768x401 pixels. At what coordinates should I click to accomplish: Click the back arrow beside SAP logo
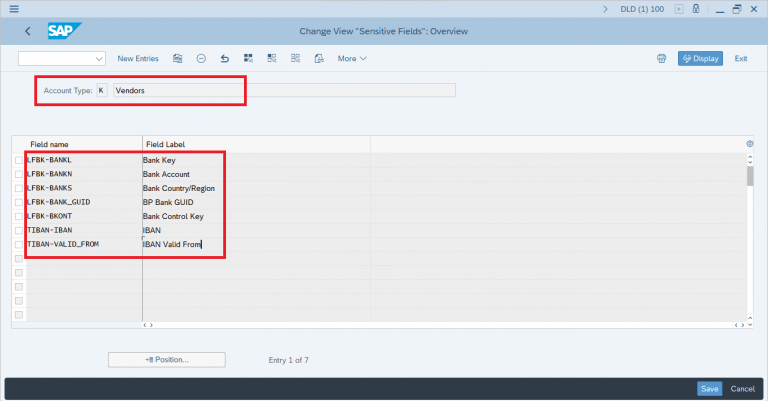click(x=26, y=31)
